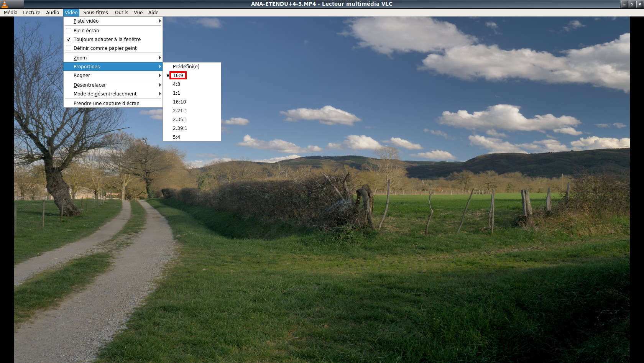Click the VLC cone icon in title bar
Image resolution: width=644 pixels, height=363 pixels.
5,4
